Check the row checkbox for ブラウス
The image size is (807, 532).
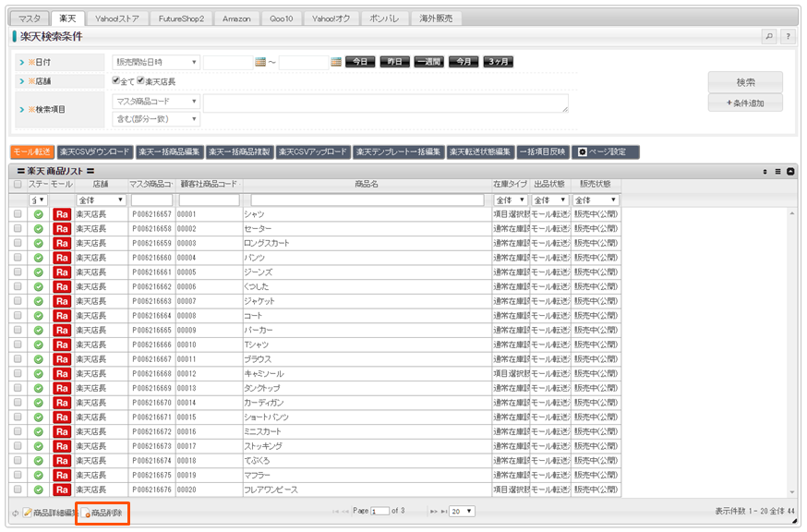coord(18,359)
